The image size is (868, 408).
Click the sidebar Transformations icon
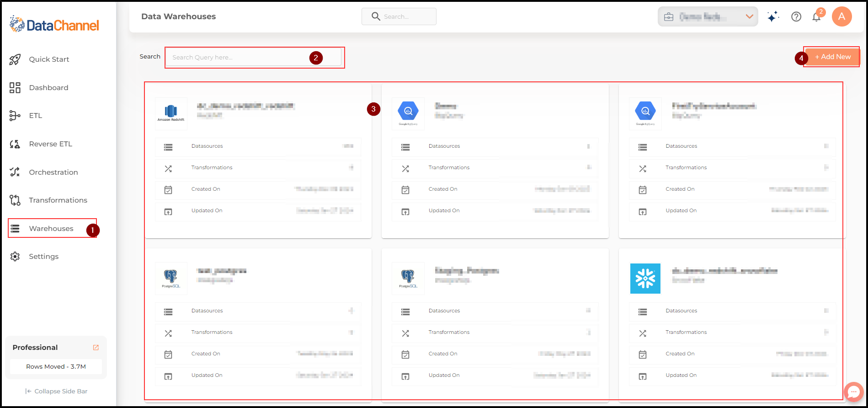point(15,200)
